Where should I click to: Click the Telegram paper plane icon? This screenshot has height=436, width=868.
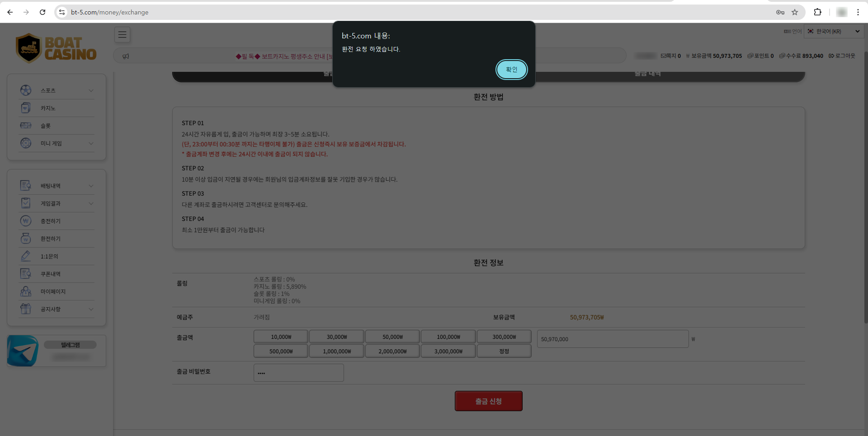(23, 351)
